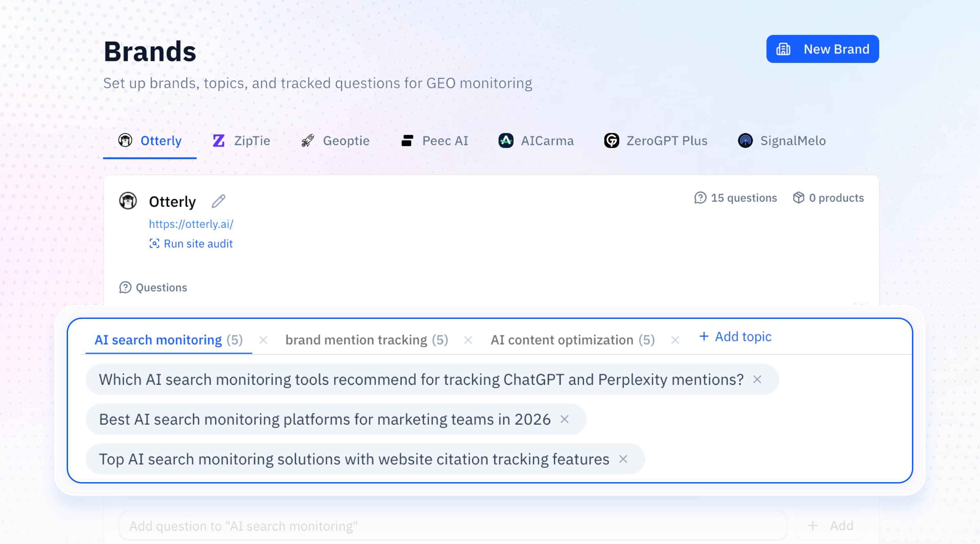The image size is (980, 544).
Task: Click the Otterly brand name heading
Action: [x=172, y=202]
